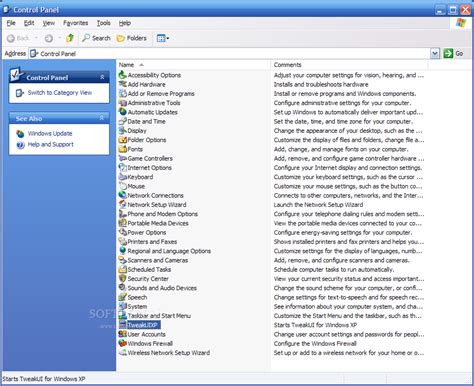Click comment 'Configure the Windows Firewall'
Image resolution: width=474 pixels, height=386 pixels.
click(315, 343)
